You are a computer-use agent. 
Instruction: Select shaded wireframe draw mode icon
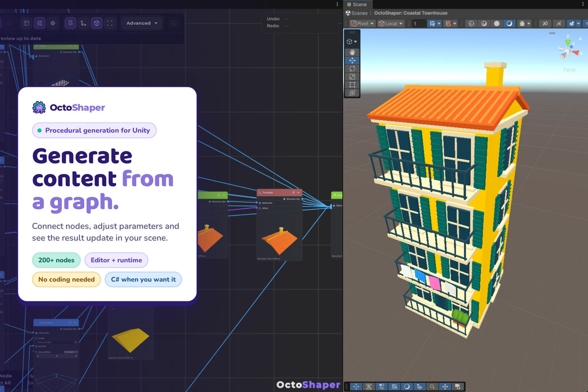click(x=484, y=24)
